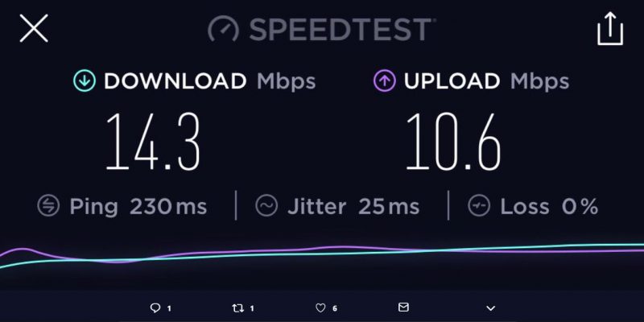
Task: Click the 14.3 download speed value
Action: pos(153,142)
